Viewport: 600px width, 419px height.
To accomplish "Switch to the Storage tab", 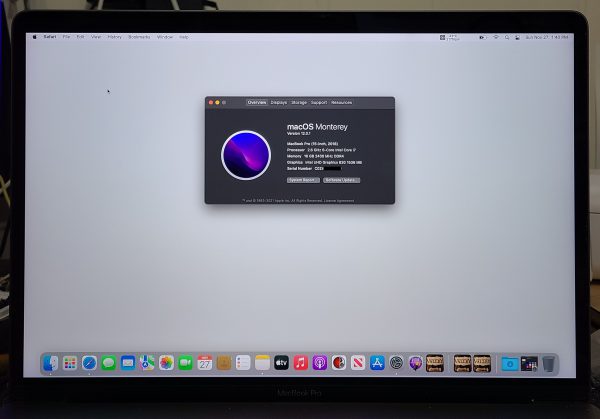I will tap(299, 102).
